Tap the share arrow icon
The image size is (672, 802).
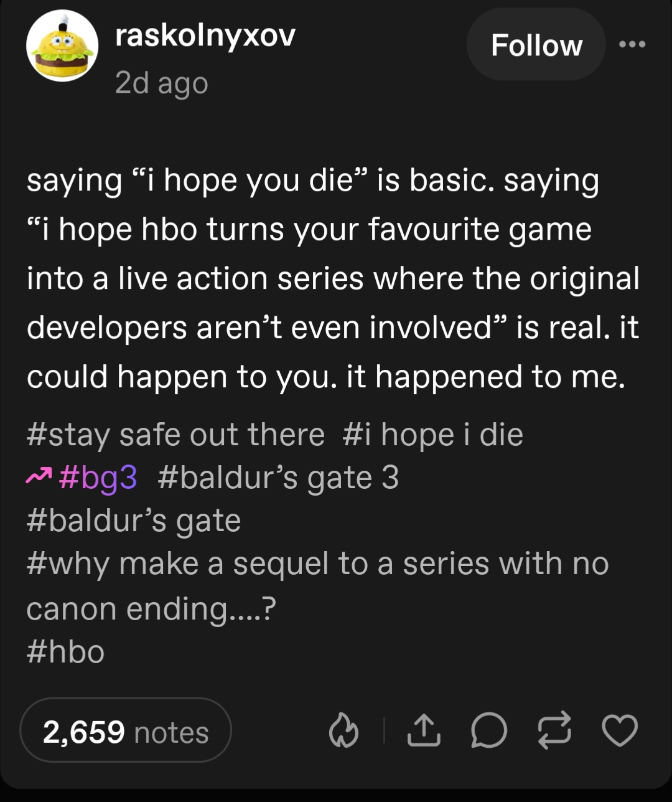click(x=423, y=730)
